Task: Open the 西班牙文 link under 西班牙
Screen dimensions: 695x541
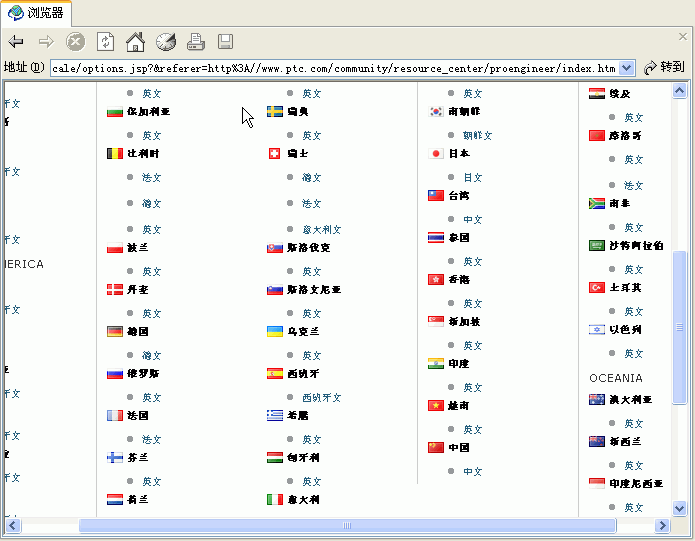Action: (322, 398)
